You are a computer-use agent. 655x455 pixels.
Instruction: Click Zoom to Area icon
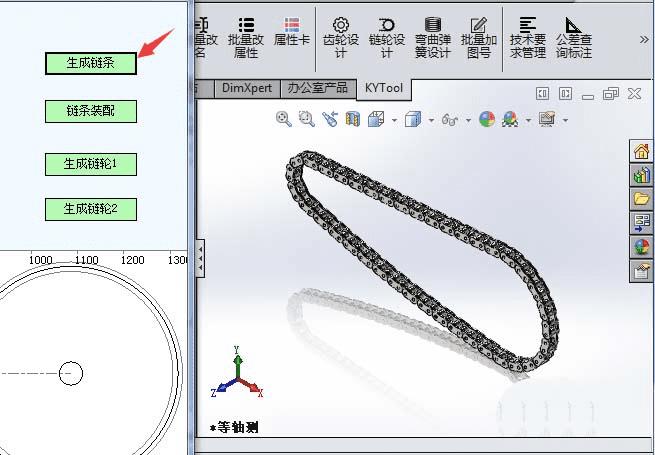click(x=307, y=119)
